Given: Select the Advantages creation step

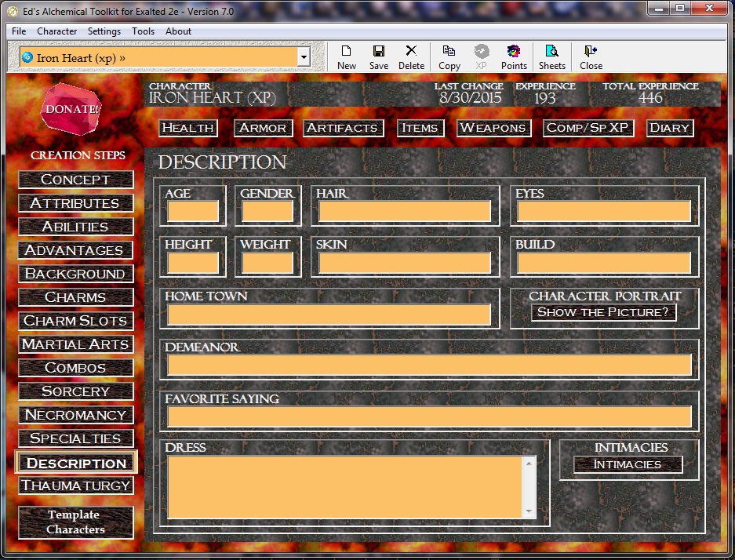Looking at the screenshot, I should 76,249.
